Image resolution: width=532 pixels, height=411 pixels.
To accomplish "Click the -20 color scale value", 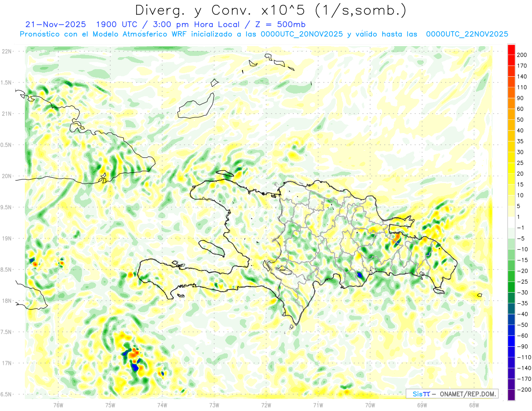I will tap(522, 271).
